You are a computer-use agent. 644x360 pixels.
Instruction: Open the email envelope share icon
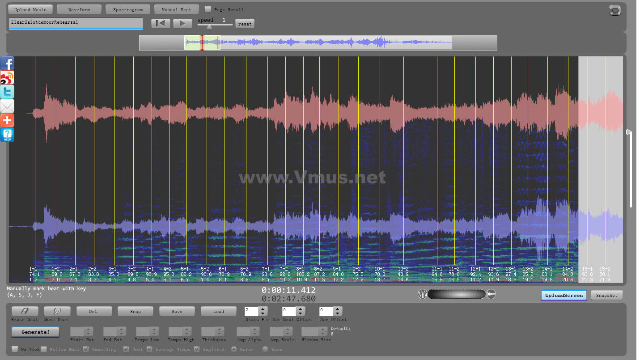click(7, 106)
